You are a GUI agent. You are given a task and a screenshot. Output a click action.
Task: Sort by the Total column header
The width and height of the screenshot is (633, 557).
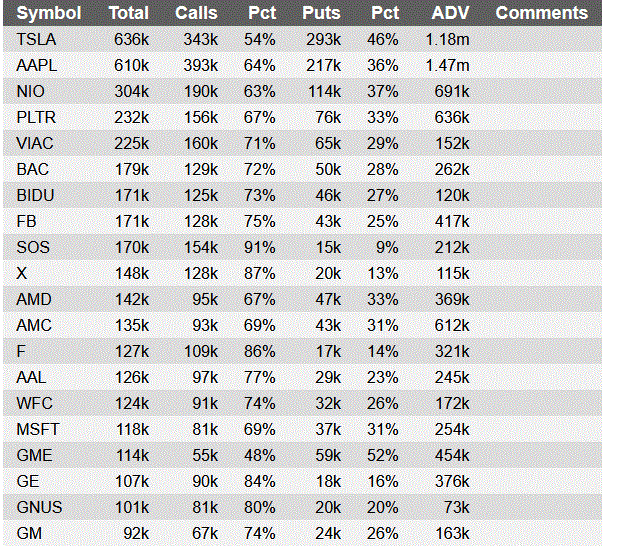click(129, 13)
